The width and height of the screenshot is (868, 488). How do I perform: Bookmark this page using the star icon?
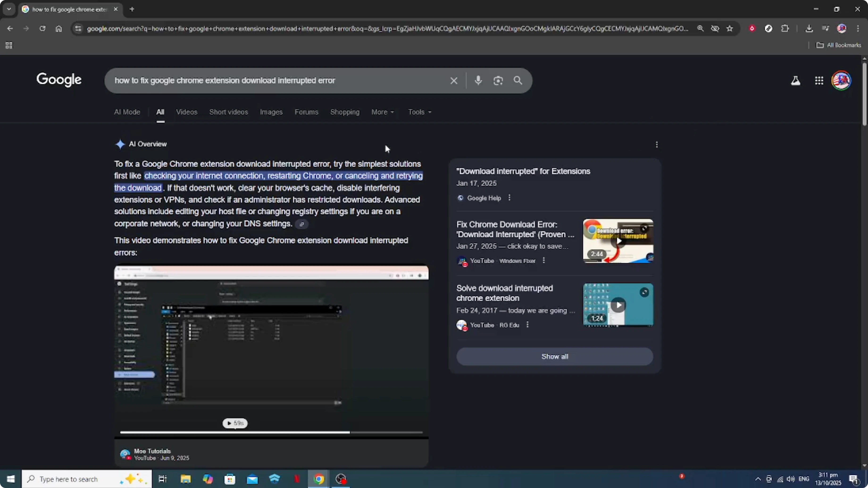(730, 28)
